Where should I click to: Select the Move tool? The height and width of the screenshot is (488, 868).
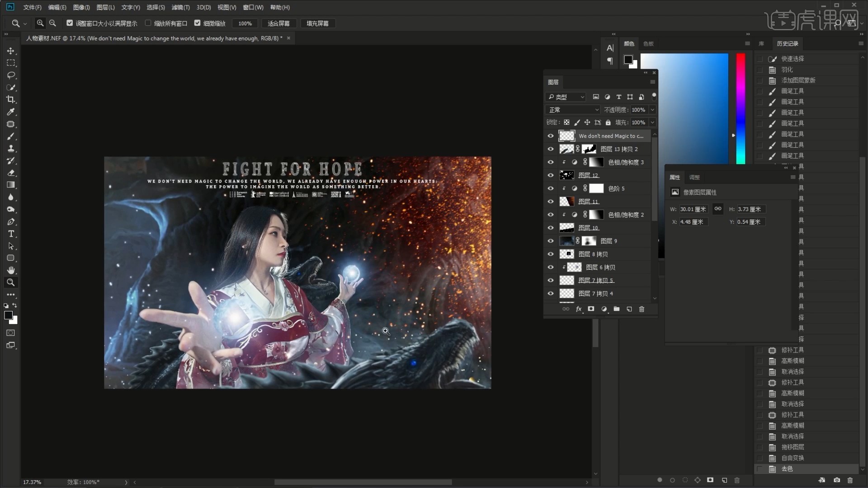[11, 51]
